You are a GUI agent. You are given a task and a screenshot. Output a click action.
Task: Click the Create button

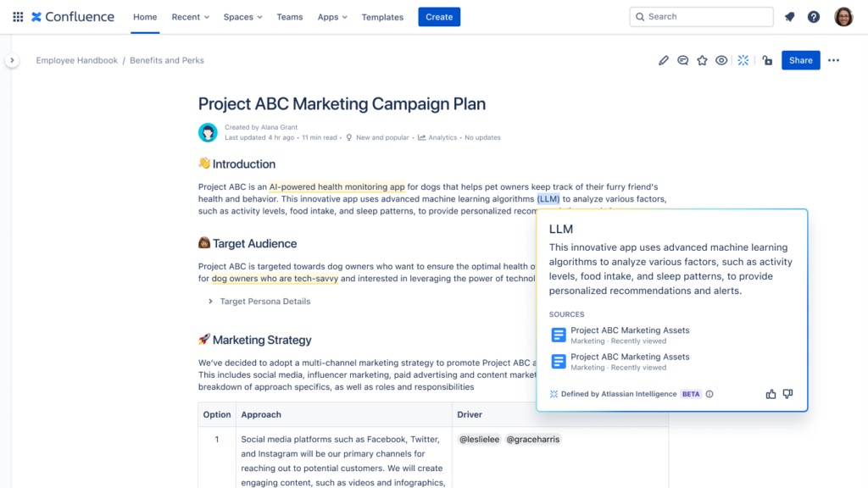[439, 16]
